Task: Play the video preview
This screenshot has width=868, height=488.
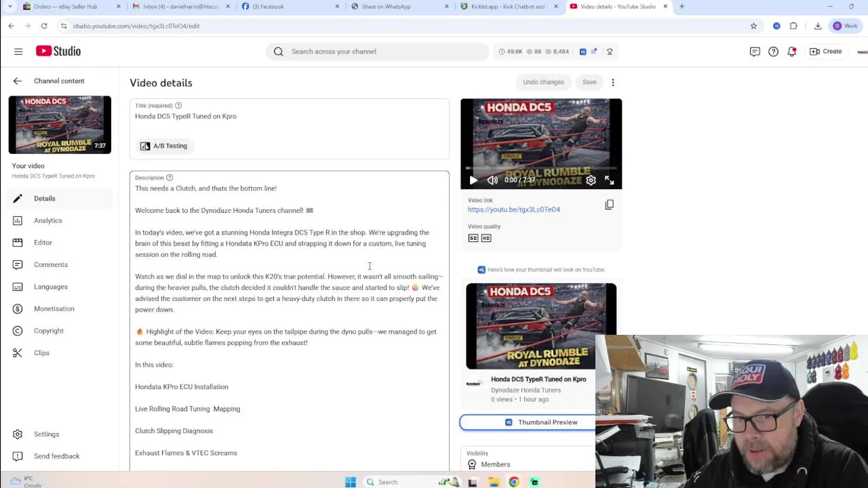Action: tap(473, 180)
